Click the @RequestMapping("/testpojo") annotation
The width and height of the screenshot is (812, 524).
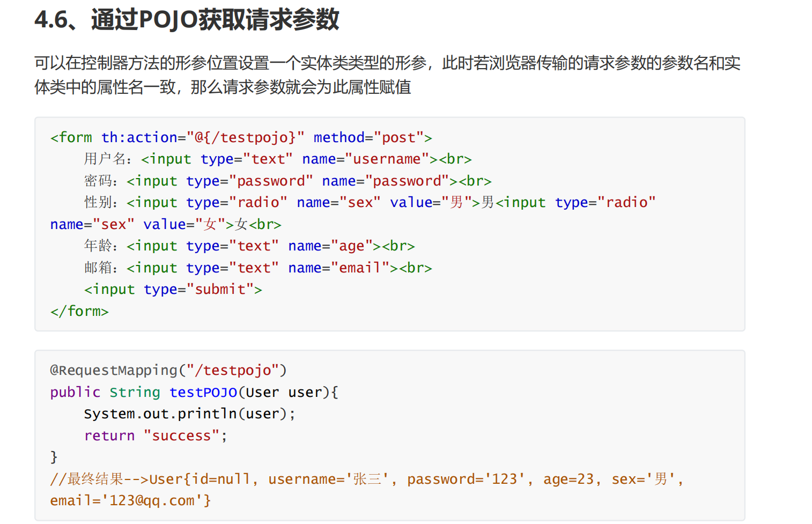pyautogui.click(x=168, y=371)
